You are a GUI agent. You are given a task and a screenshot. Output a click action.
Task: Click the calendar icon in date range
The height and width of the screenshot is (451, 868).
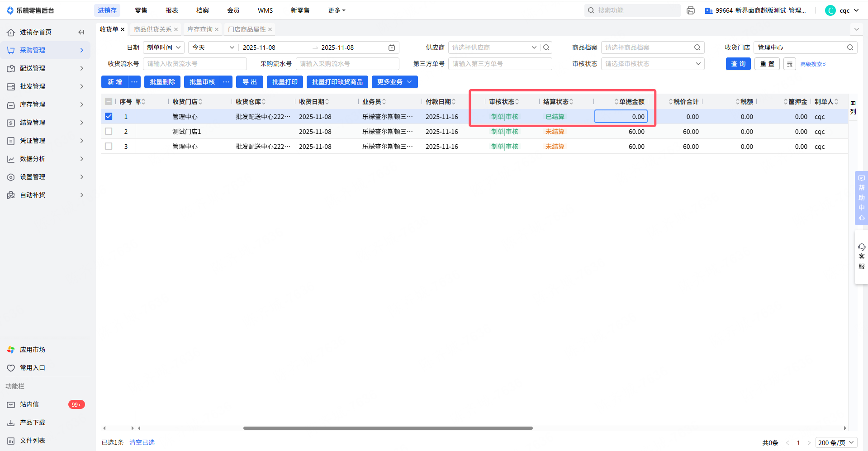392,47
